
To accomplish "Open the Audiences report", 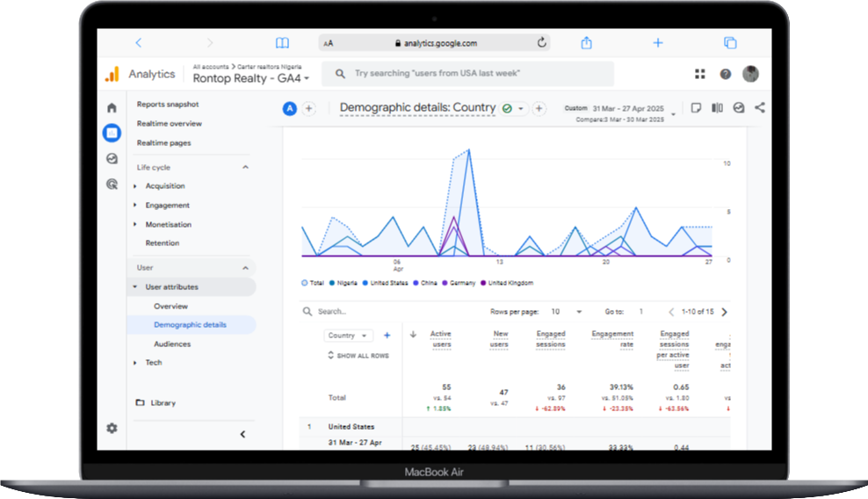I will coord(172,344).
